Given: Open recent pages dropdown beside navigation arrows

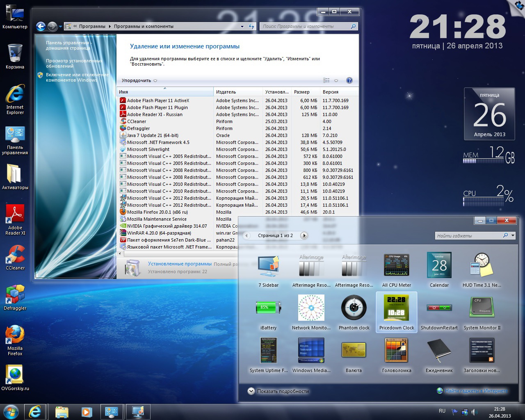Looking at the screenshot, I should coord(60,27).
